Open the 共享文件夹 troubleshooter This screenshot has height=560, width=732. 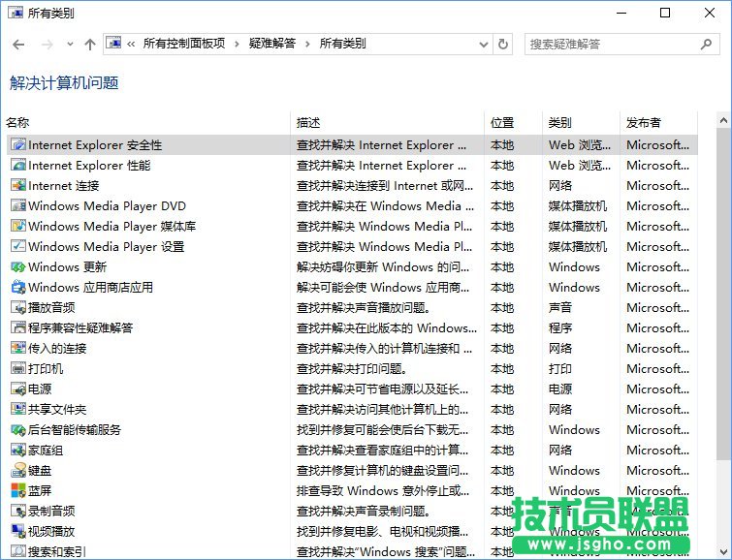[x=57, y=409]
